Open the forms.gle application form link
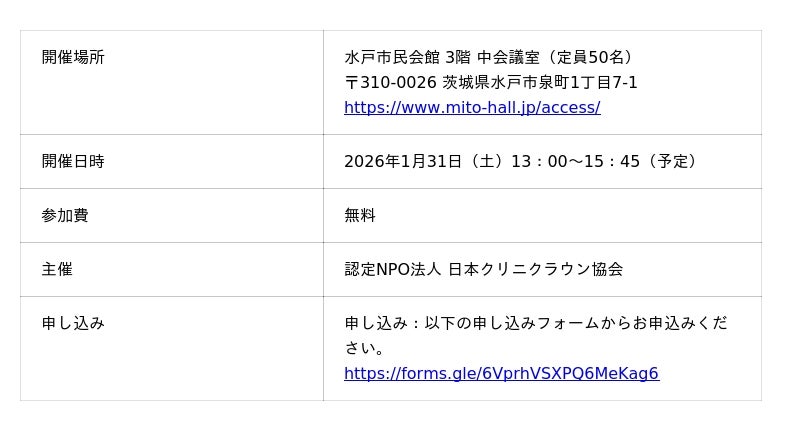Image resolution: width=800 pixels, height=431 pixels. pyautogui.click(x=501, y=374)
